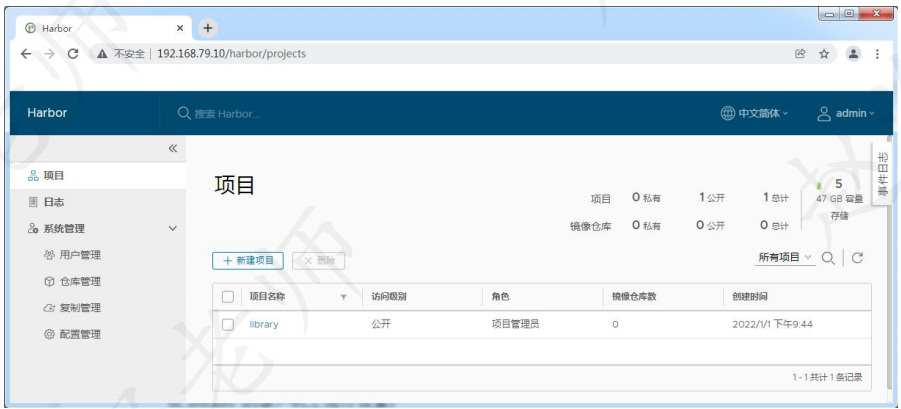Image resolution: width=901 pixels, height=409 pixels.
Task: Click the 项目管理员 role cell
Action: pos(515,324)
